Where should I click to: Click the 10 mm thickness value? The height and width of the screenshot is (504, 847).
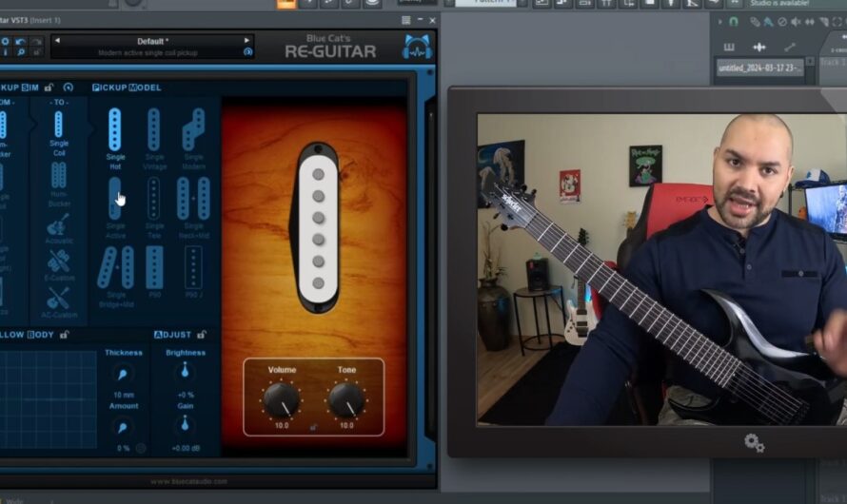124,395
